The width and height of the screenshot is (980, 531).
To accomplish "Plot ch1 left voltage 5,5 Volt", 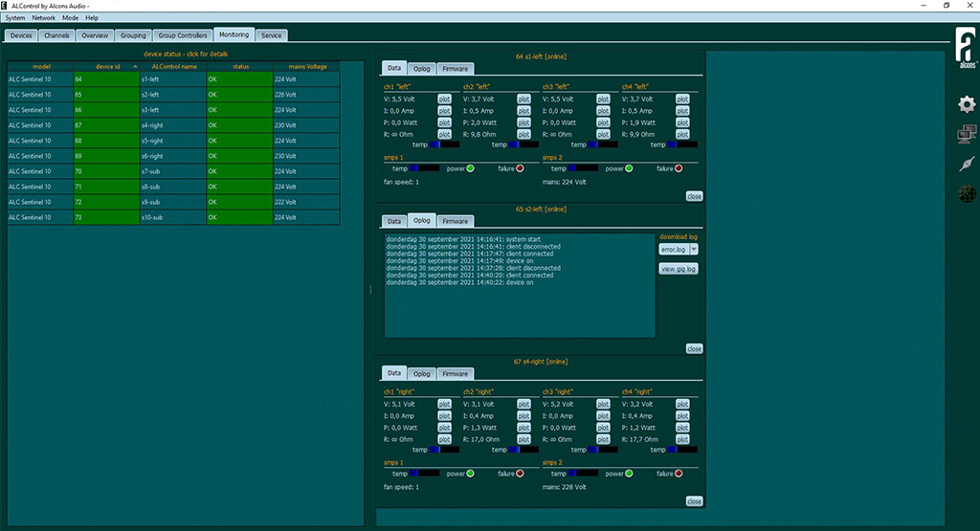I will pyautogui.click(x=444, y=99).
